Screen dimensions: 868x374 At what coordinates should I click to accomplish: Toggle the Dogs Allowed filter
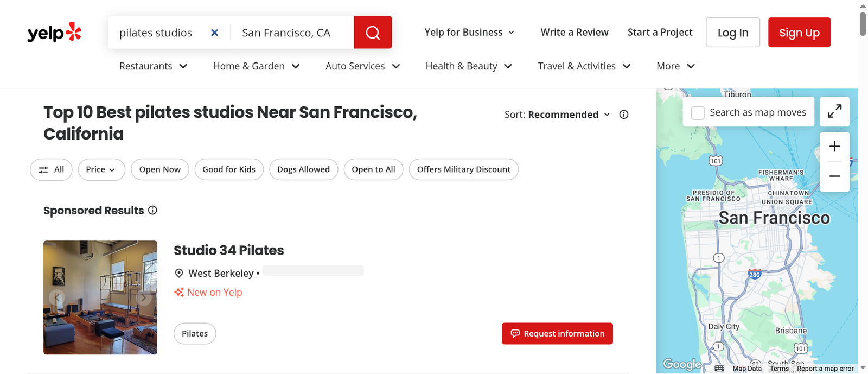click(x=303, y=169)
